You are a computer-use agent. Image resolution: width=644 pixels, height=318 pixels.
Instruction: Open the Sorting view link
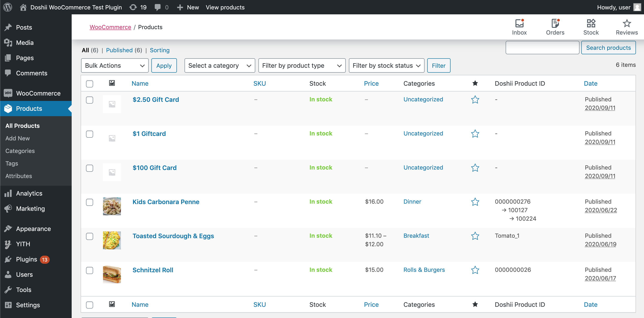pyautogui.click(x=159, y=50)
